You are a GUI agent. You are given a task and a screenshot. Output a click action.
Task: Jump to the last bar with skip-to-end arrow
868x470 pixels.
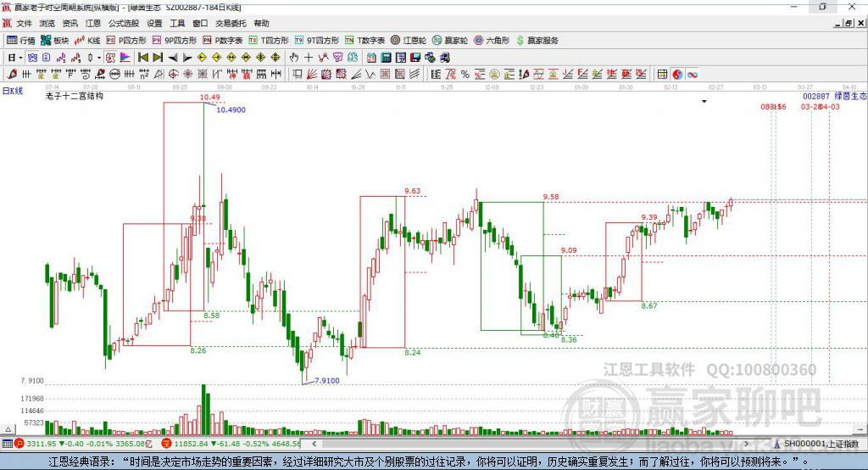pyautogui.click(x=158, y=58)
